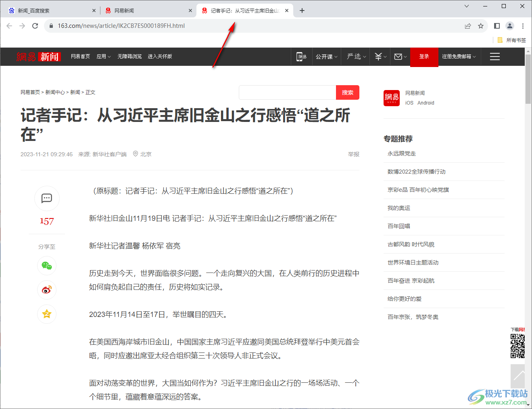Open the 所有书签 bookmarks folder

(512, 40)
